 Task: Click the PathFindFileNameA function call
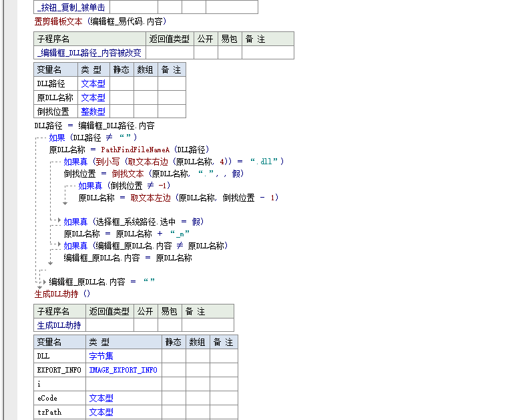tap(136, 150)
